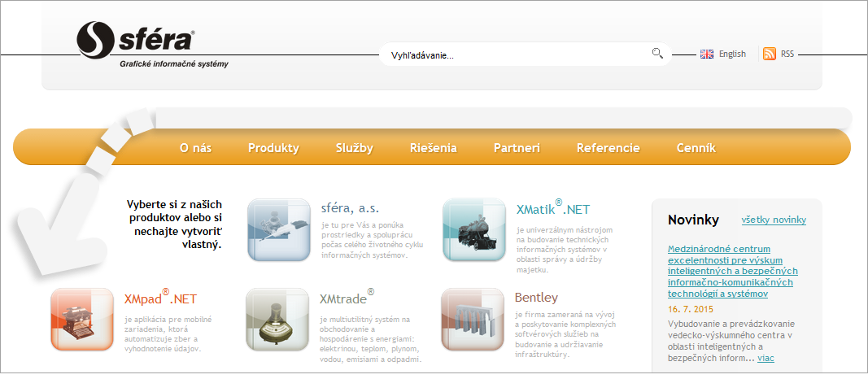Click the XMpad.NET heading

pos(160,298)
